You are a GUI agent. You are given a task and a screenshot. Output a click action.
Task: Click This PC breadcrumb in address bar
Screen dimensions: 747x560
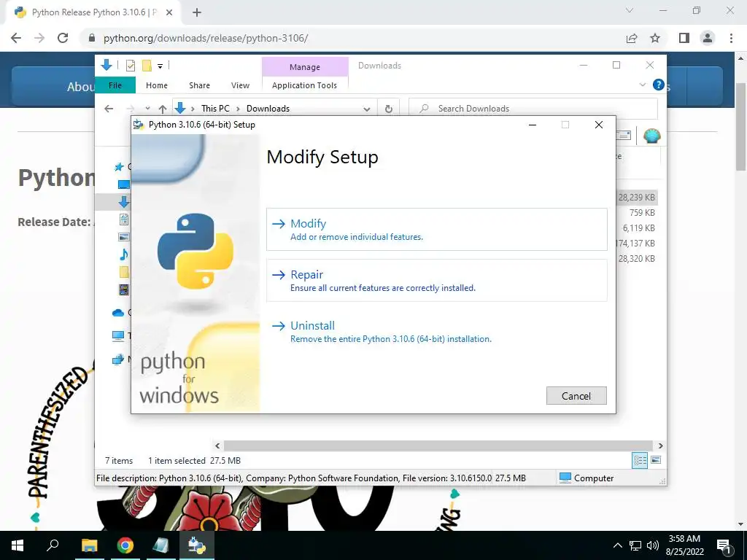click(x=215, y=109)
